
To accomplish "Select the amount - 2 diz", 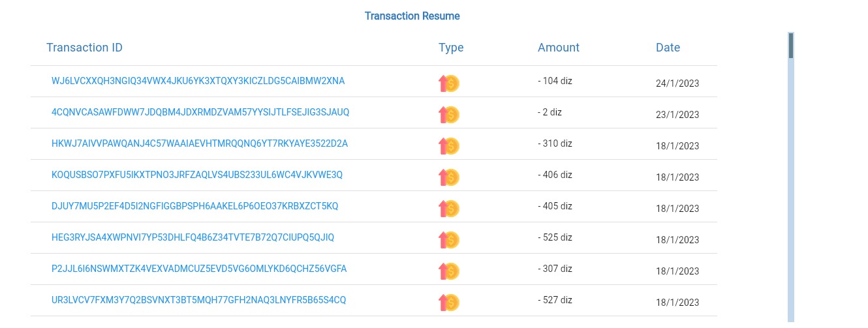I will 550,112.
